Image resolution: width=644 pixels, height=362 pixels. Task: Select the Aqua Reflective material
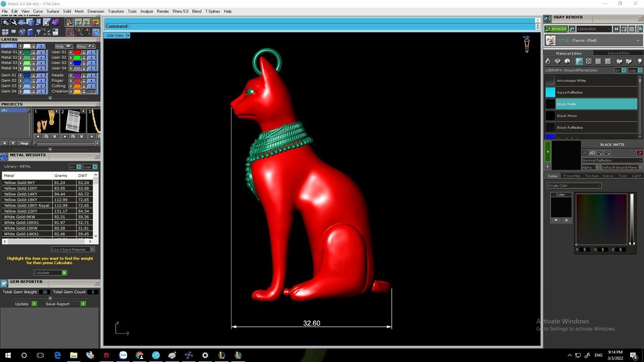(591, 93)
